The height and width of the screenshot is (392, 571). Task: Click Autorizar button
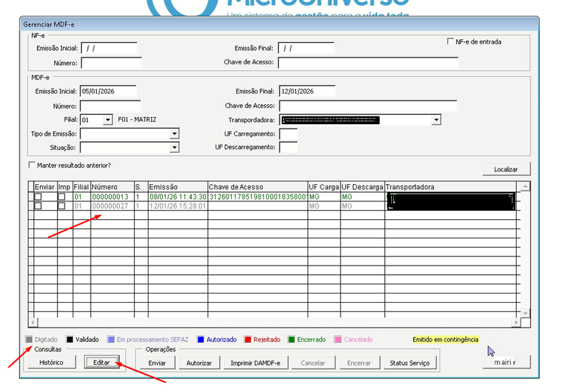click(199, 363)
